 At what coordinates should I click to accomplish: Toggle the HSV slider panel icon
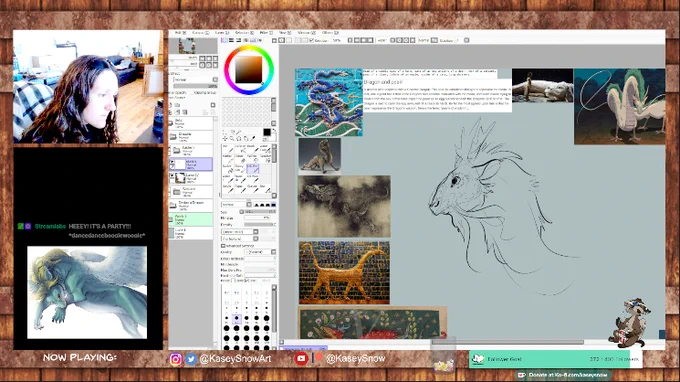238,40
